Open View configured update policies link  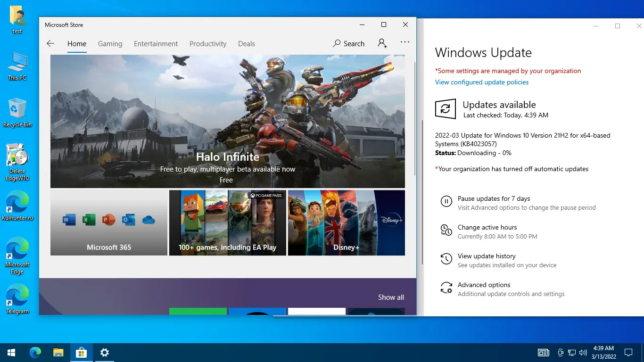click(x=482, y=82)
